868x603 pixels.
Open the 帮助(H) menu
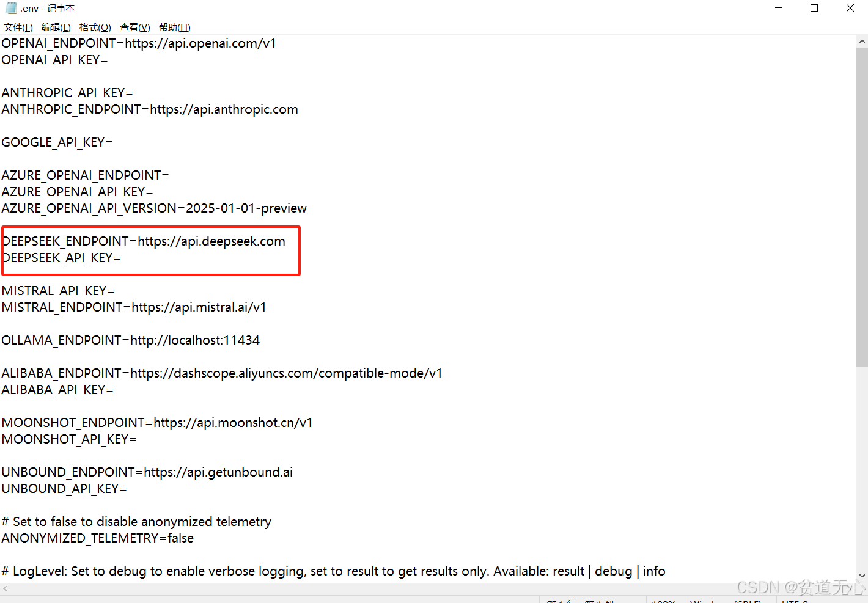click(x=174, y=27)
